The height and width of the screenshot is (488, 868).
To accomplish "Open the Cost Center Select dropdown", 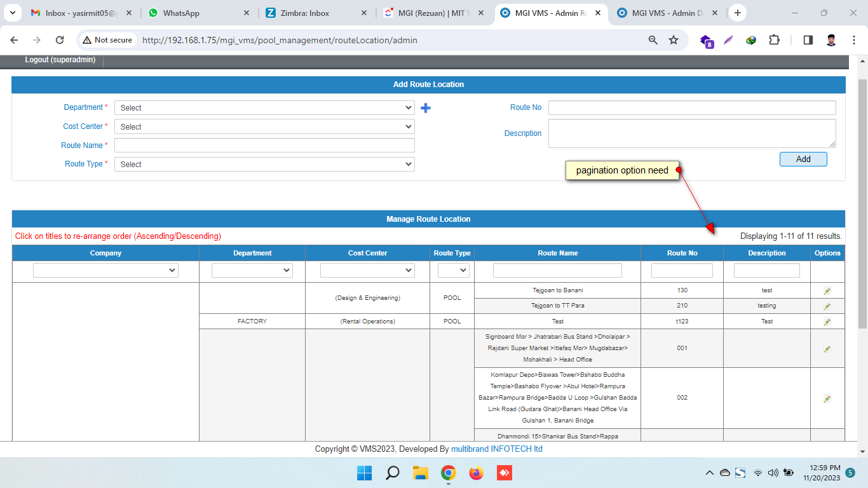I will (264, 126).
